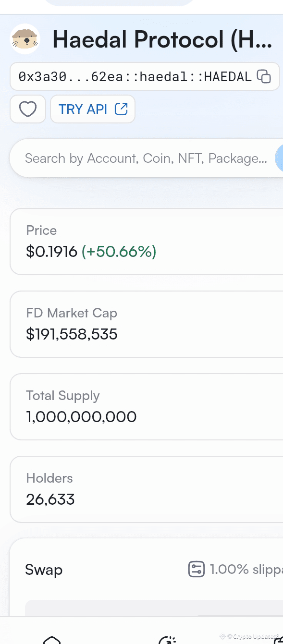The height and width of the screenshot is (644, 283).
Task: Click the Price card showing $0.1916
Action: pos(147,242)
